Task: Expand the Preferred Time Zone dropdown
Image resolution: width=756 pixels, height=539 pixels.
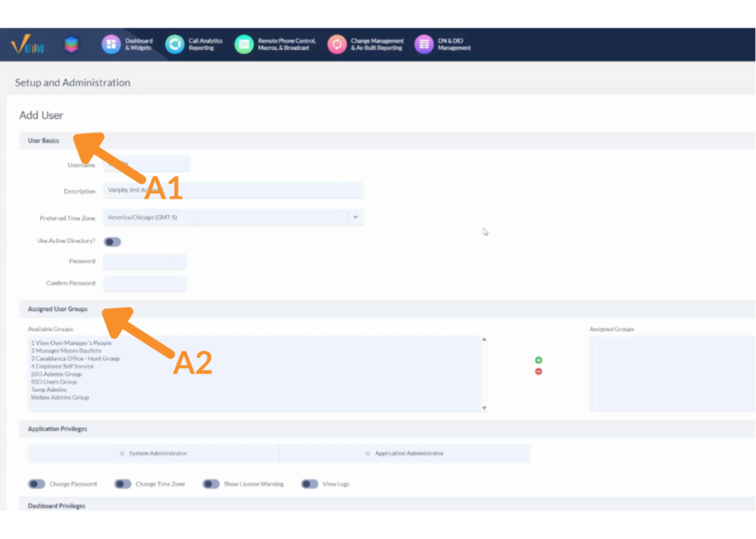Action: click(x=355, y=217)
